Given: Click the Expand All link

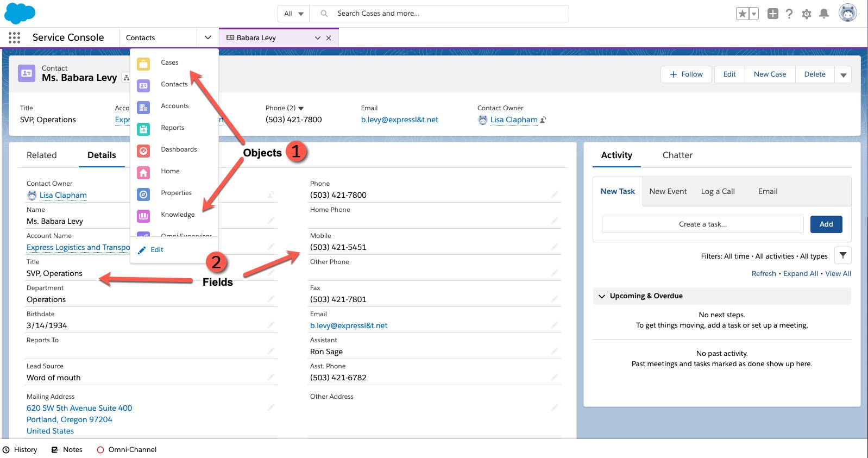Looking at the screenshot, I should (x=801, y=274).
